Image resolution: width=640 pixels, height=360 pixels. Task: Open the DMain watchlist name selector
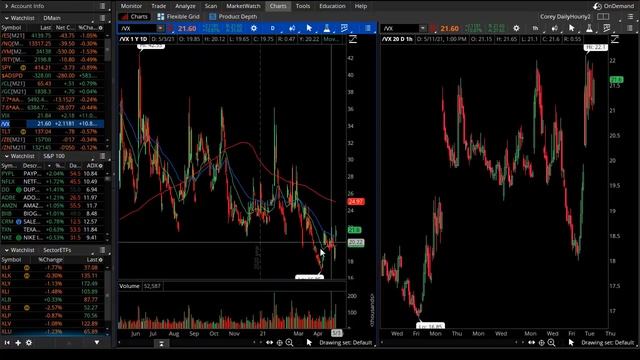tap(52, 18)
